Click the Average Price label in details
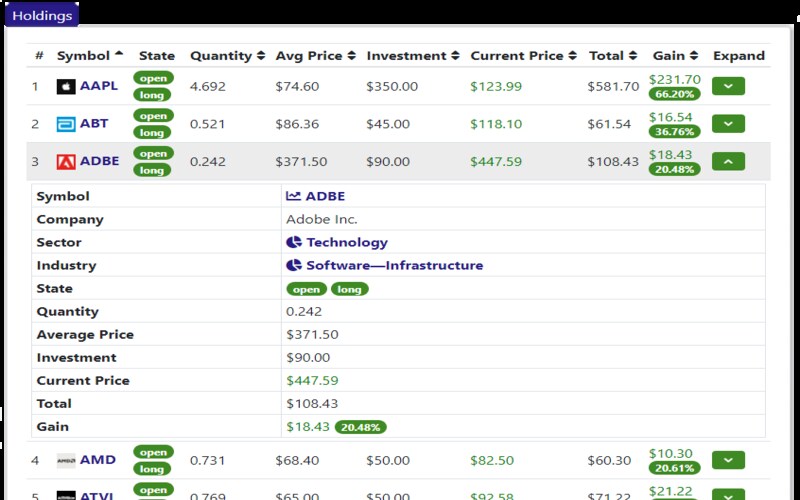This screenshot has height=500, width=800. point(85,335)
